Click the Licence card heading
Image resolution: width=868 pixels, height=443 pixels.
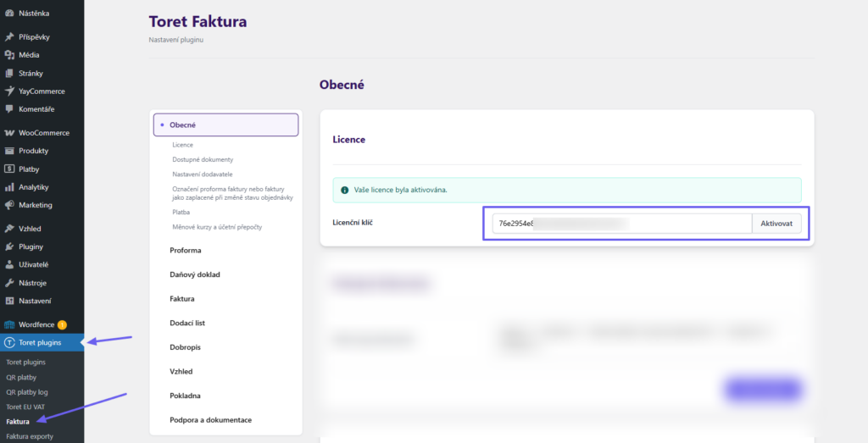pyautogui.click(x=348, y=140)
